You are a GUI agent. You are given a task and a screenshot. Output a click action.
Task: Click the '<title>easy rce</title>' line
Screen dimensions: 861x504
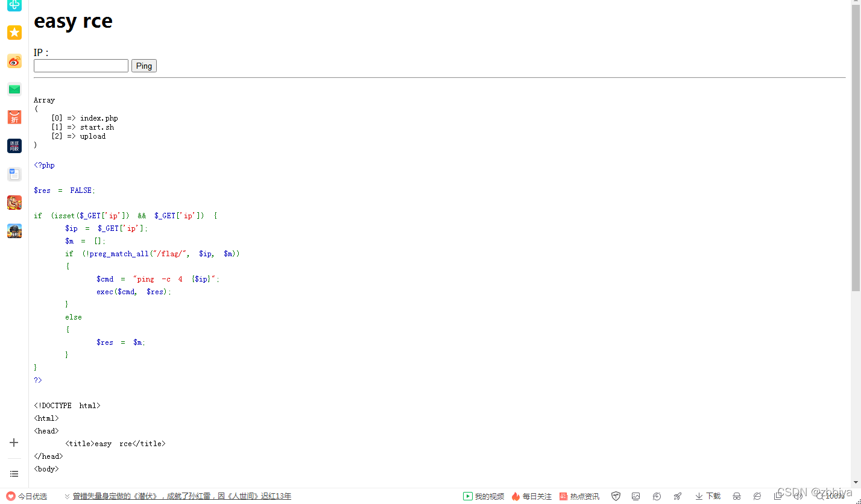pos(115,444)
